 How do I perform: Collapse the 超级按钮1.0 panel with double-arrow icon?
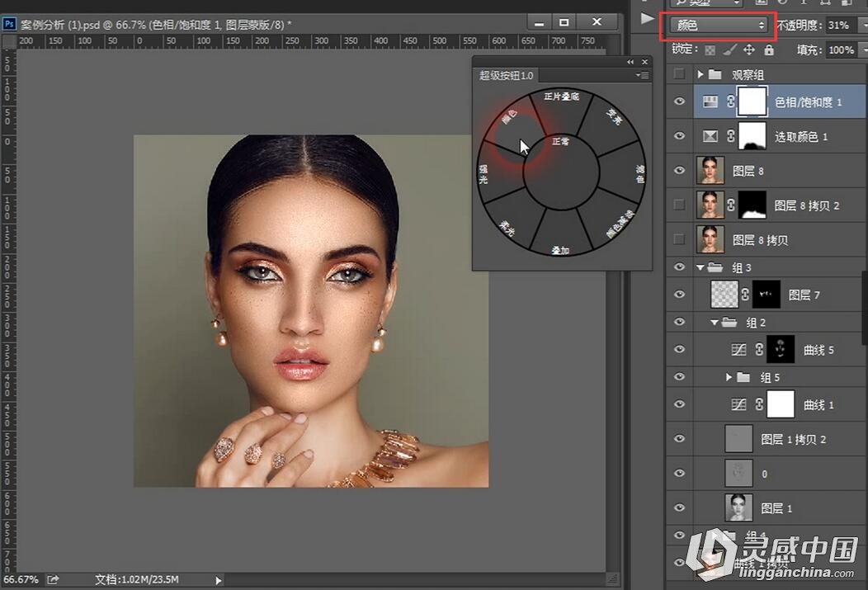click(630, 62)
